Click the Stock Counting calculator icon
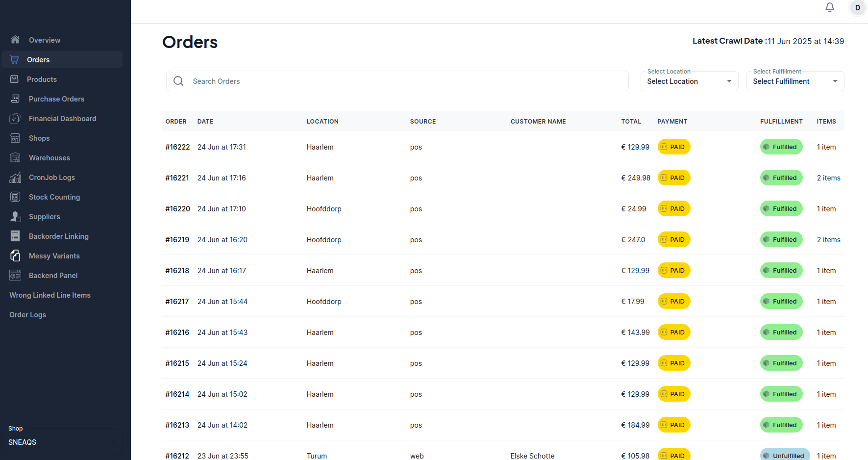Image resolution: width=868 pixels, height=460 pixels. coord(15,197)
